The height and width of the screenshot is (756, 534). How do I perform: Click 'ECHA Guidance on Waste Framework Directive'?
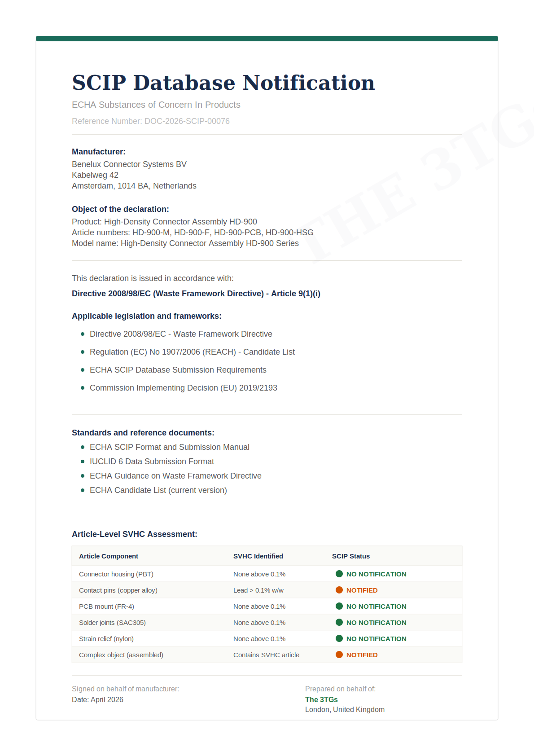point(175,476)
